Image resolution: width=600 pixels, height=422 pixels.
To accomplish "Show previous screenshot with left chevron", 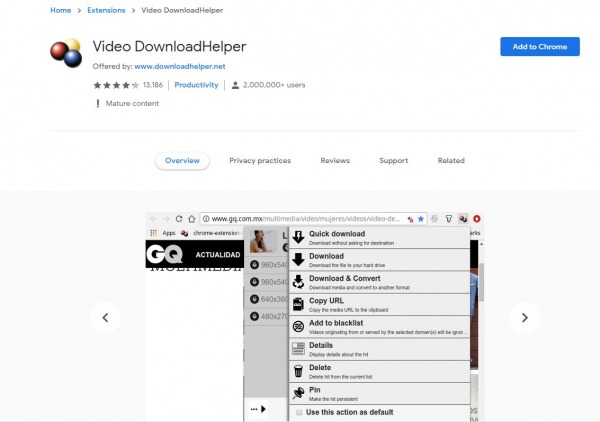I will [x=105, y=318].
